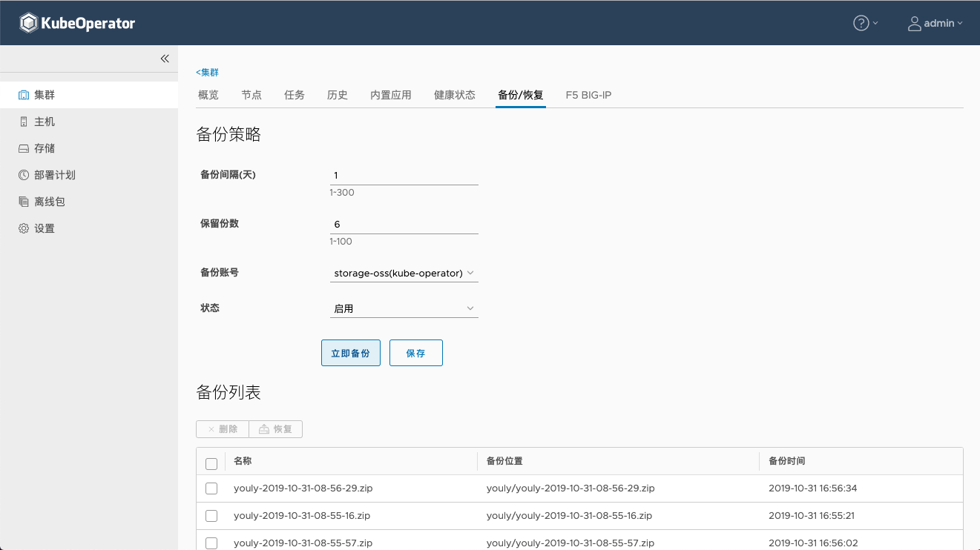Click the KubeOperator logo icon
Screen dimensions: 980x550
(x=28, y=22)
